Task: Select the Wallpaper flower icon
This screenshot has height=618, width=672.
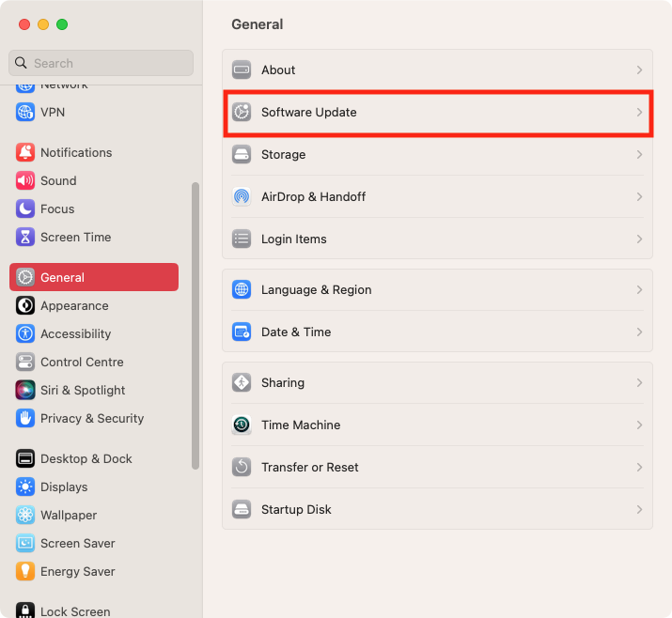Action: coord(25,515)
